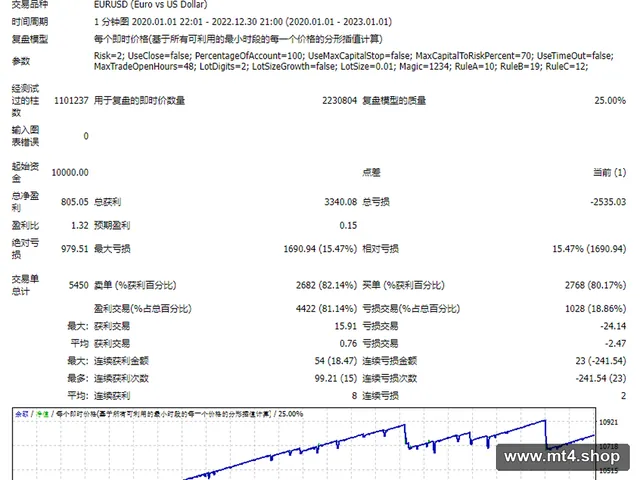The width and height of the screenshot is (640, 480).
Task: Click relative drawdown value 15.47% (1690.94)
Action: click(589, 249)
